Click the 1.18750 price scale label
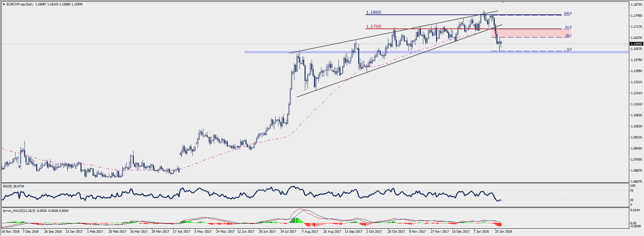The width and height of the screenshot is (644, 236). click(636, 5)
